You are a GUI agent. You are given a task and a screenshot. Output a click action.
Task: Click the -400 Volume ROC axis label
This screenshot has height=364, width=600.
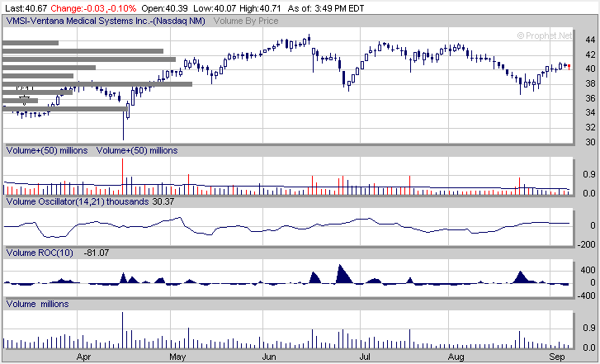click(586, 295)
